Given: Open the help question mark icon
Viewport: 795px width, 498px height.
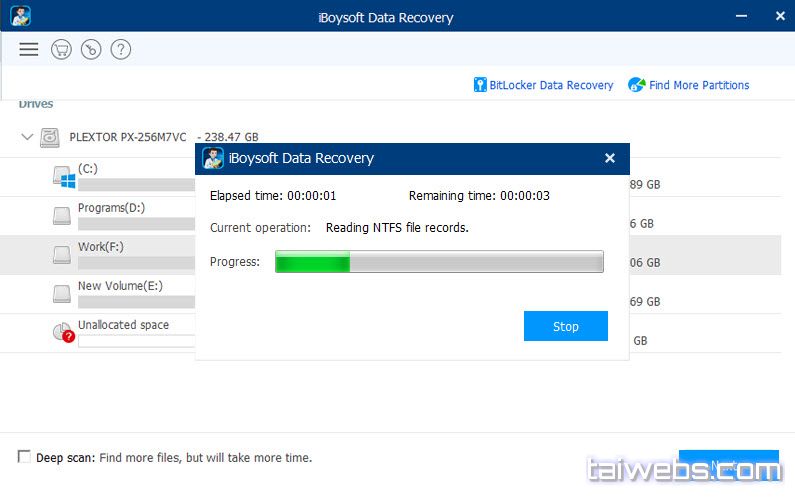Looking at the screenshot, I should pyautogui.click(x=121, y=49).
